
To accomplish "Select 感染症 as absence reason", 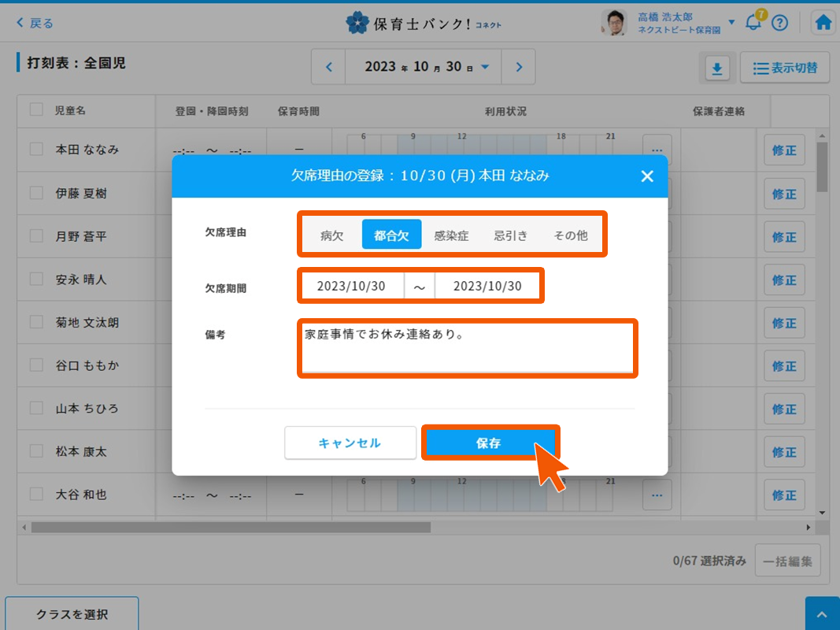I will pos(451,235).
